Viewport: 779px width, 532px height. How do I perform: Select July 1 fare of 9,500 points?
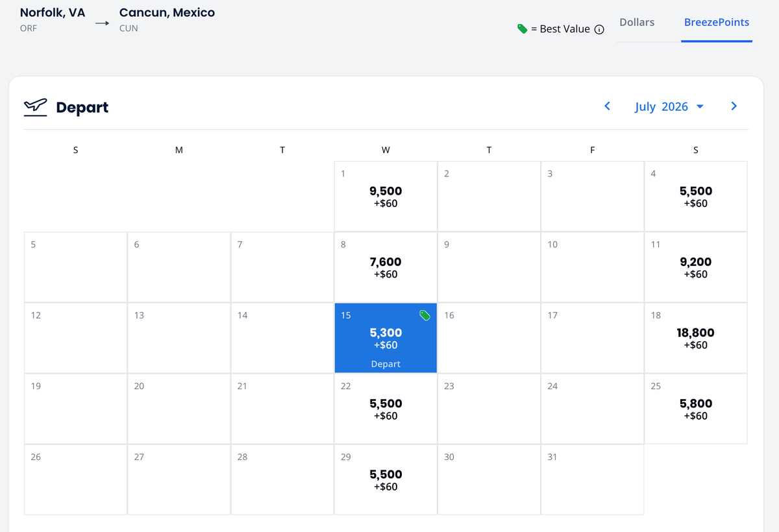click(x=385, y=195)
